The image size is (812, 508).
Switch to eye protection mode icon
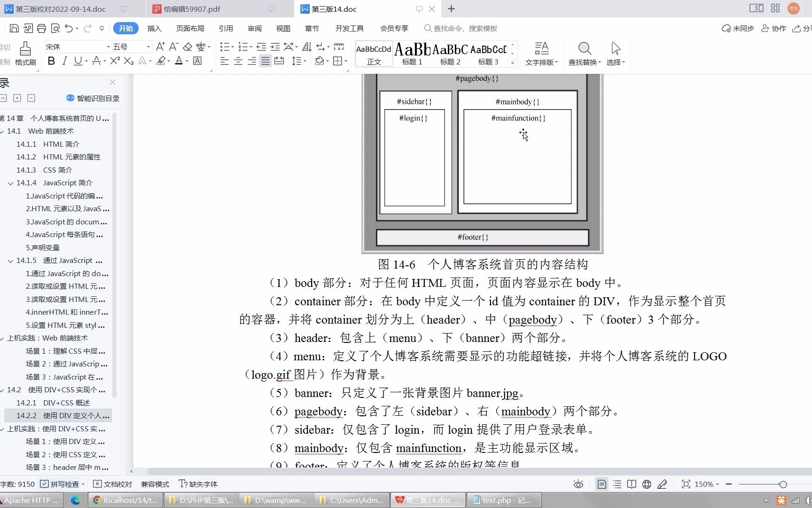click(578, 484)
